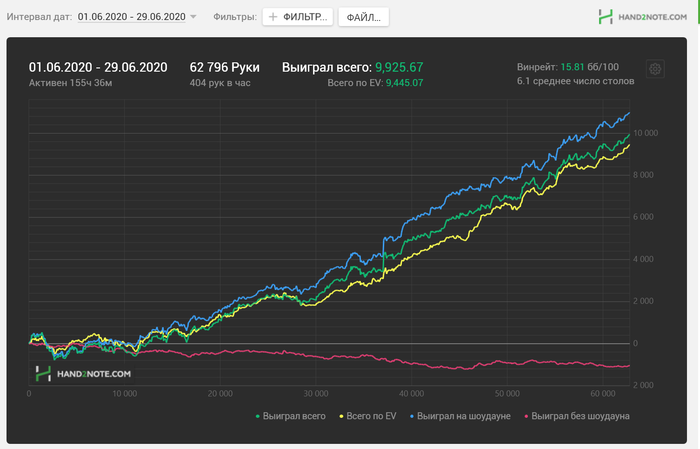Click the y-axis label 10 000

click(x=646, y=133)
